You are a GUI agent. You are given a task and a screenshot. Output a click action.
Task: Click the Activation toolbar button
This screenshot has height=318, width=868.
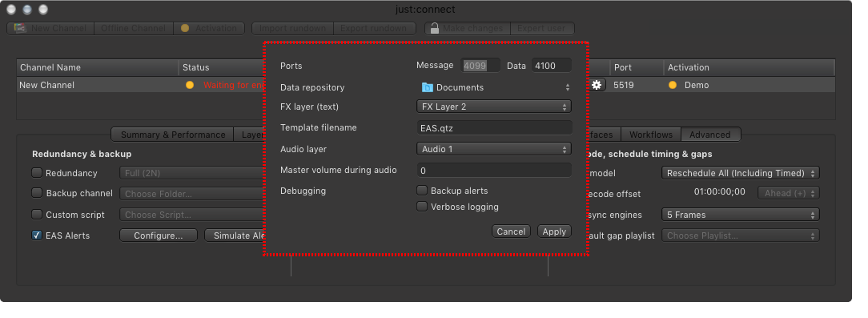(x=209, y=28)
